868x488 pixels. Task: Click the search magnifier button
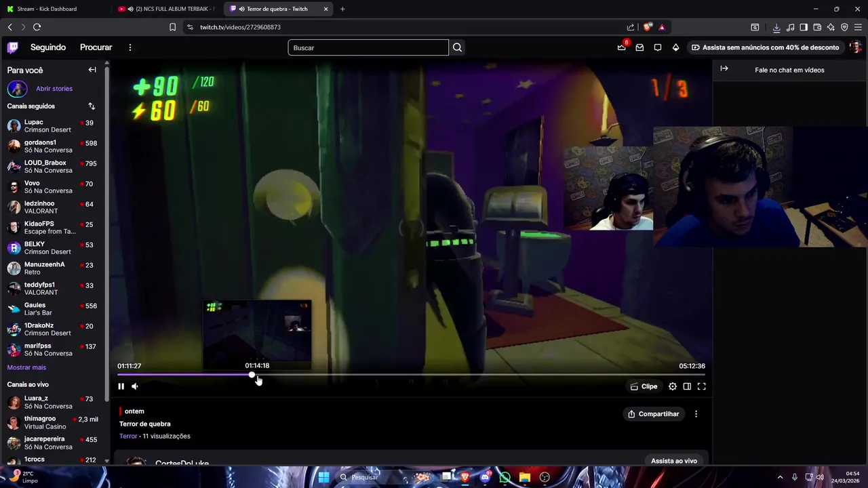coord(457,47)
